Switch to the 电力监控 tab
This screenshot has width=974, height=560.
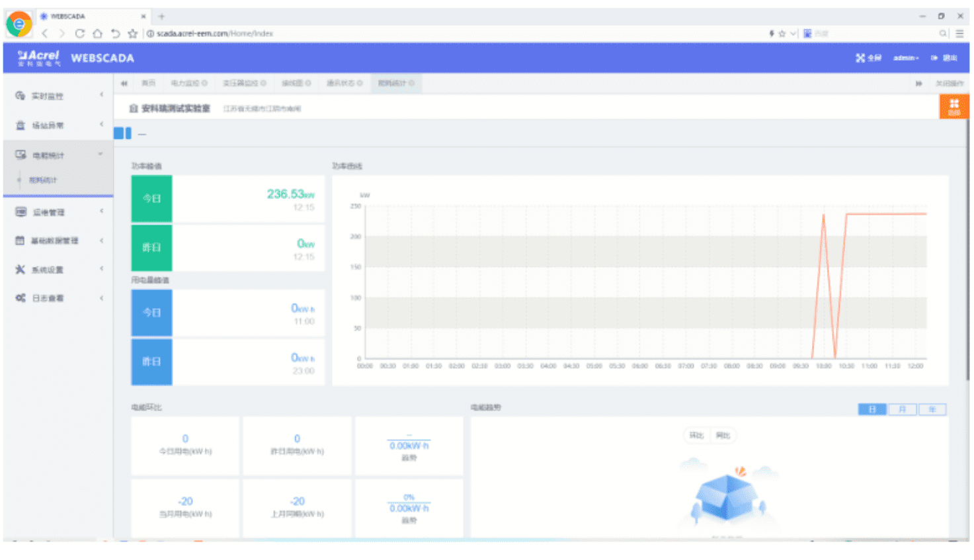click(188, 83)
